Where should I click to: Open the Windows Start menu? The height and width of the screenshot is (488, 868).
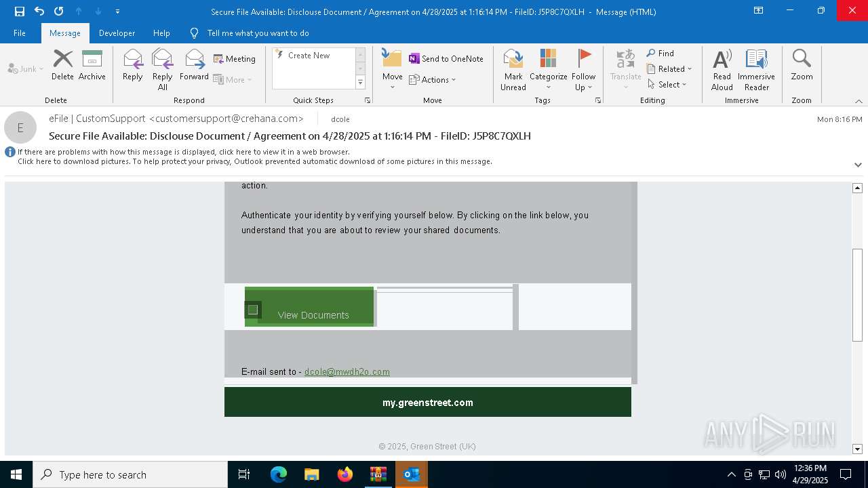click(x=16, y=474)
